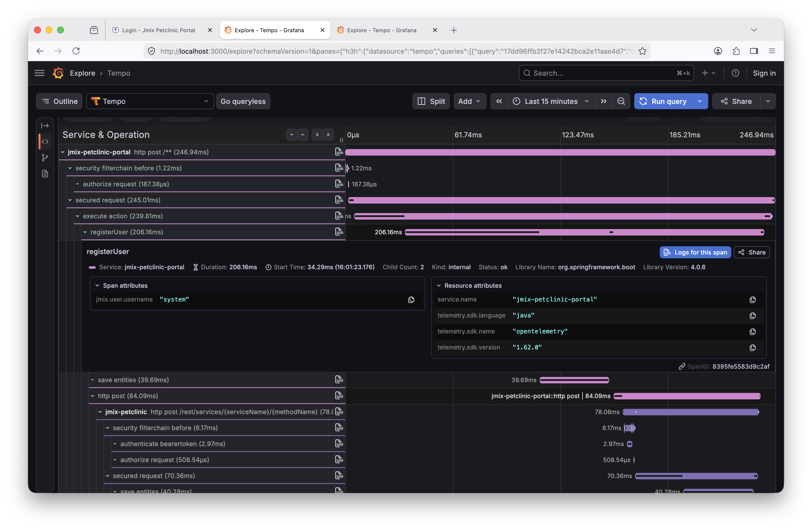
Task: Click the Split button
Action: pyautogui.click(x=431, y=101)
